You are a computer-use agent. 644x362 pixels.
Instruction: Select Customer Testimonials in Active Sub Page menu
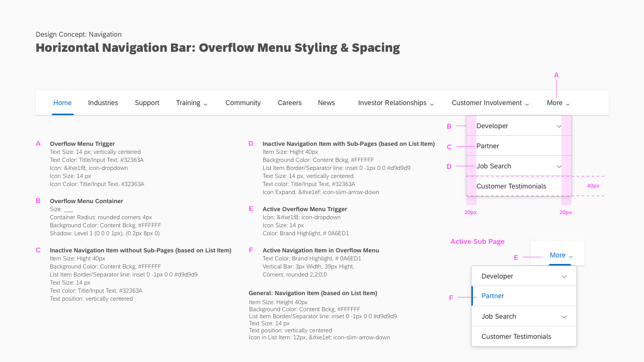(x=516, y=336)
